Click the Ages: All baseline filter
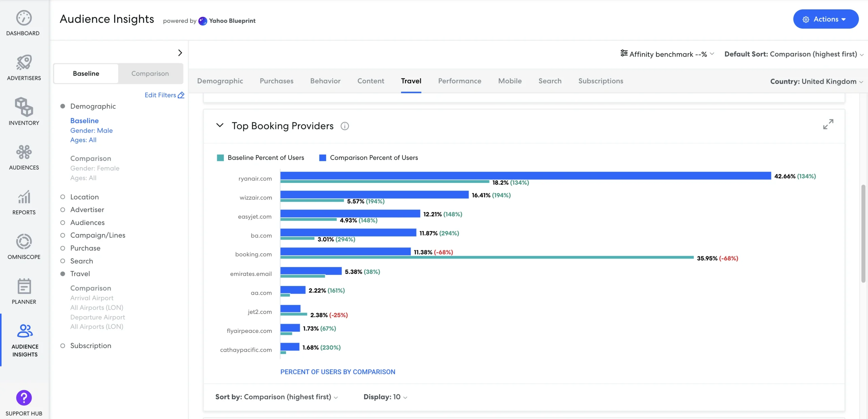 pos(83,140)
